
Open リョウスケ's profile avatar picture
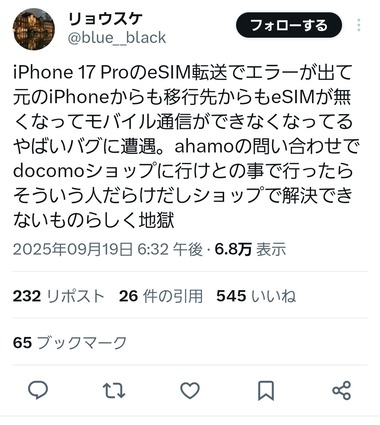[x=33, y=29]
